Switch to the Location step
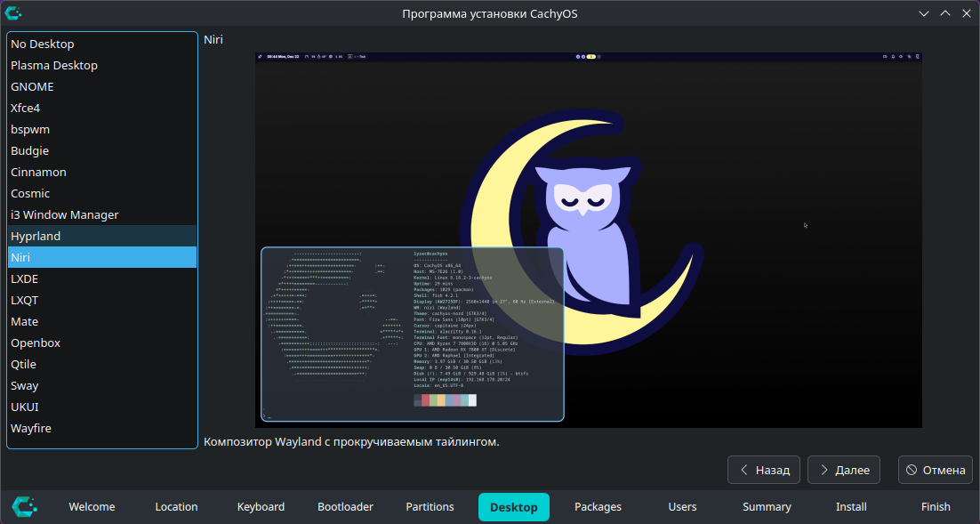The height and width of the screenshot is (524, 980). (x=176, y=506)
